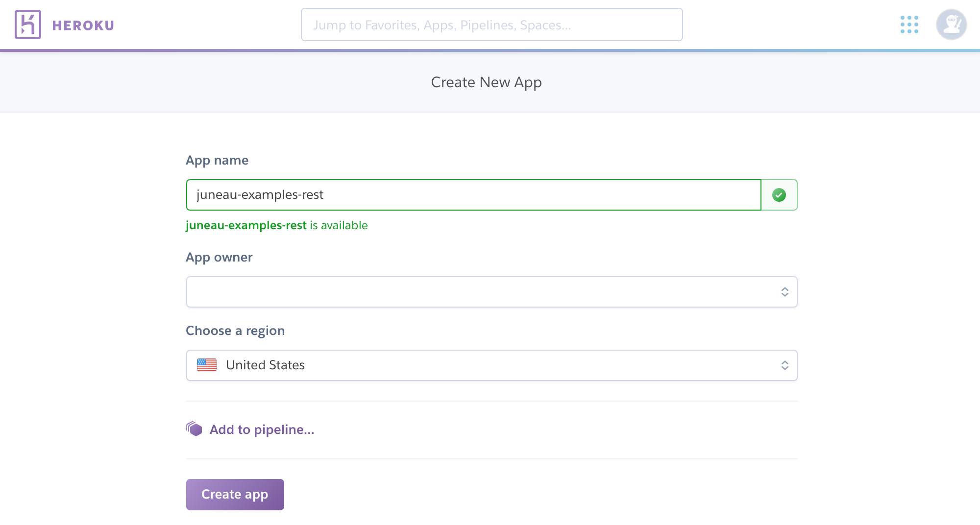Click into the App name text field

point(473,195)
